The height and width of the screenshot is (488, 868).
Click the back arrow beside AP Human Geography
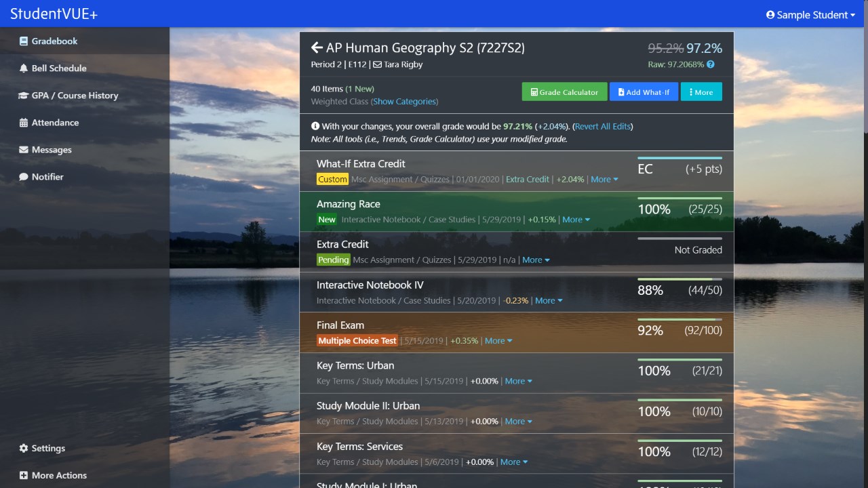[x=317, y=47]
